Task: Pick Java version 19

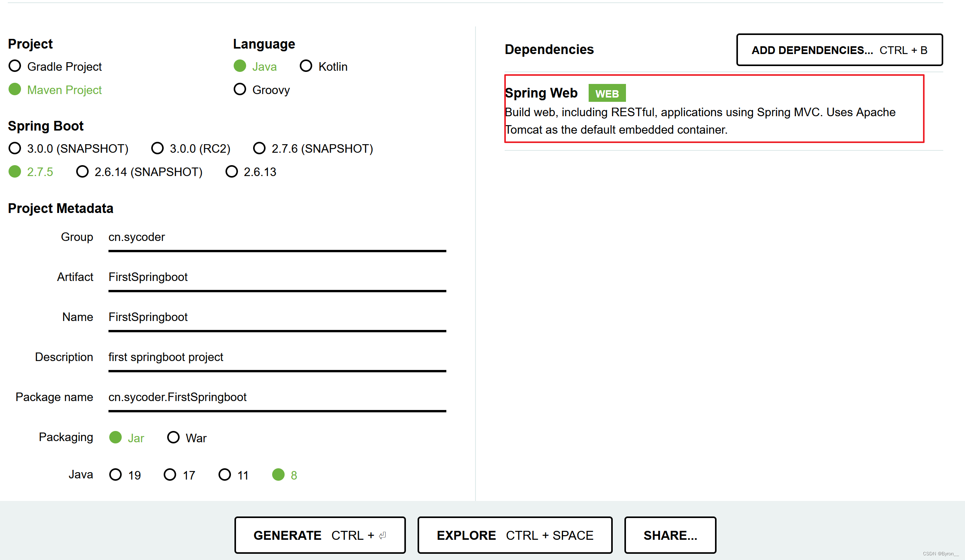Action: [125, 475]
